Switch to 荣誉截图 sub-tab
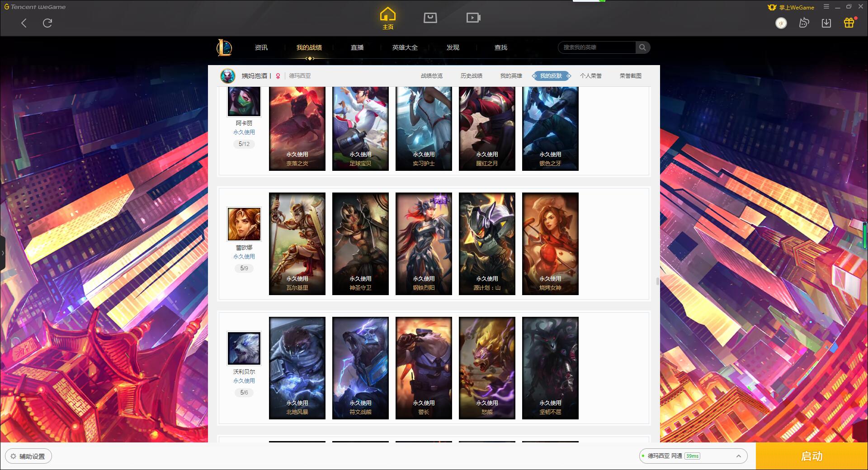Image resolution: width=868 pixels, height=470 pixels. pos(631,76)
